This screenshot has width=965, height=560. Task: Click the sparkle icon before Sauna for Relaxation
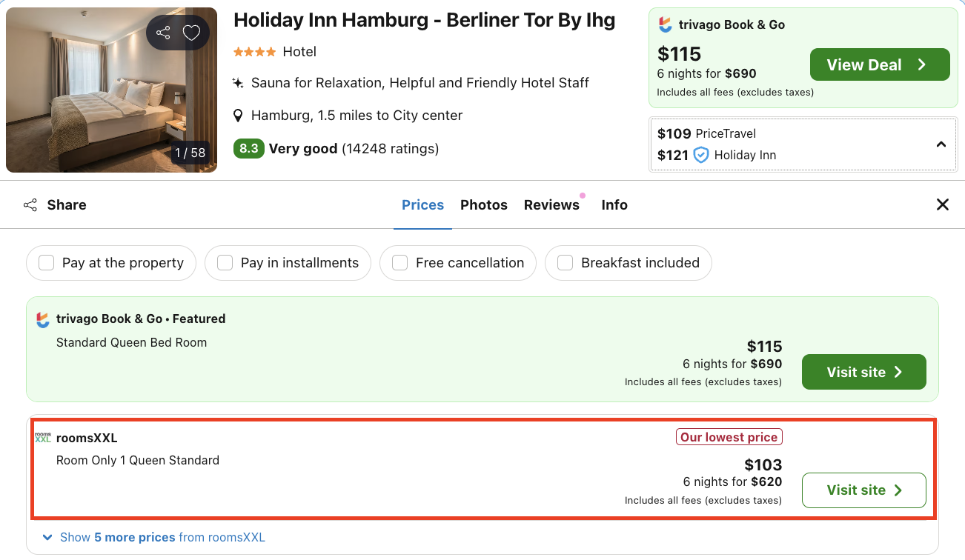tap(238, 82)
